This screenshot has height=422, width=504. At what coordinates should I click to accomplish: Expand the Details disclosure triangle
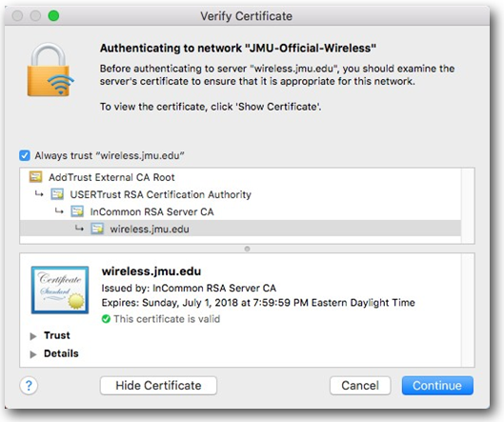click(x=32, y=354)
